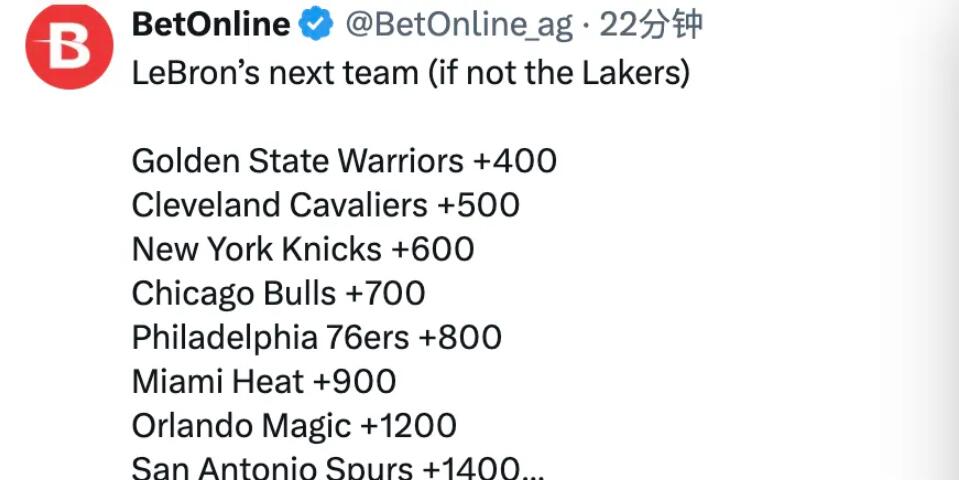
Task: Click the @BetOnline_ag handle
Action: 459,26
